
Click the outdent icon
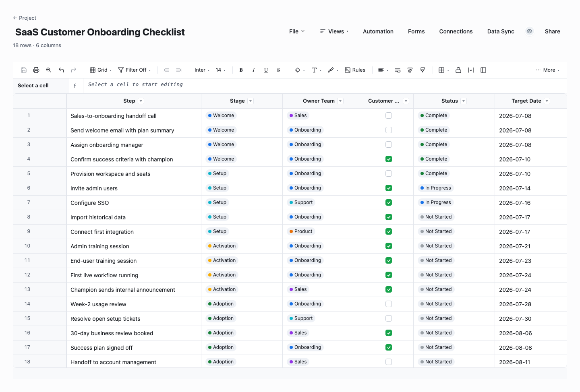(x=179, y=70)
